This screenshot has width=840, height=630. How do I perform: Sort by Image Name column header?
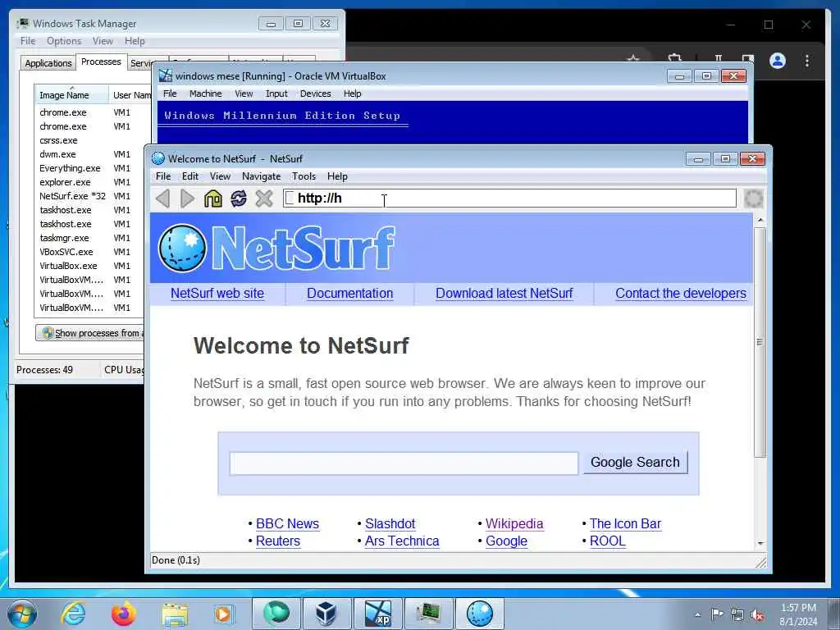click(x=71, y=95)
